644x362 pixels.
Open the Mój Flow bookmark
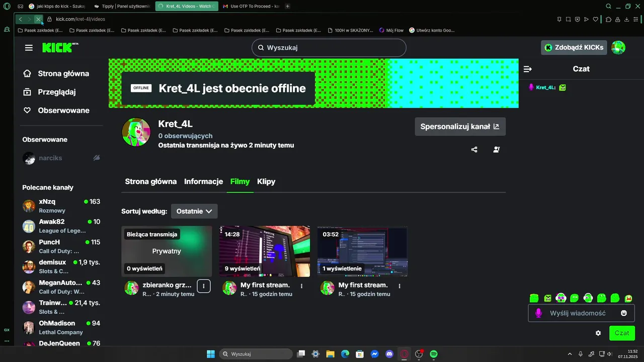(x=391, y=30)
